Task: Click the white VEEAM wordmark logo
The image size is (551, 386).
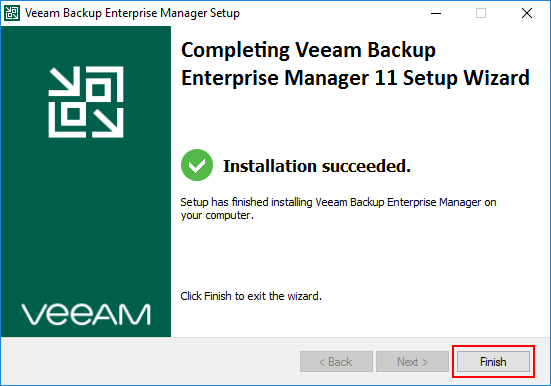Action: pyautogui.click(x=86, y=314)
